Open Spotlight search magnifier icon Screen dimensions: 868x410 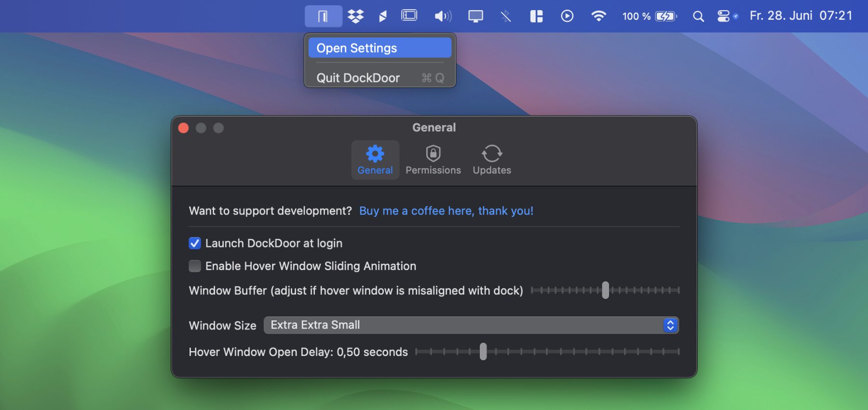[x=698, y=16]
